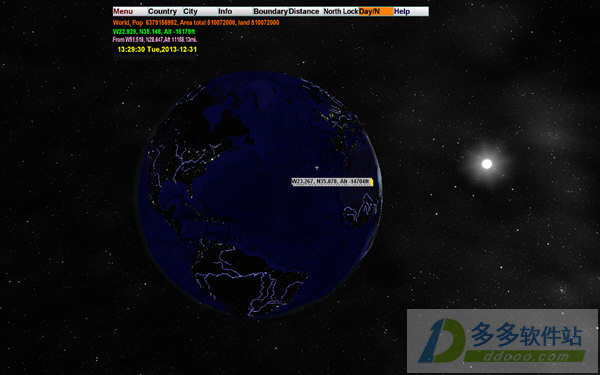Toggle the Boundary option

(x=271, y=11)
